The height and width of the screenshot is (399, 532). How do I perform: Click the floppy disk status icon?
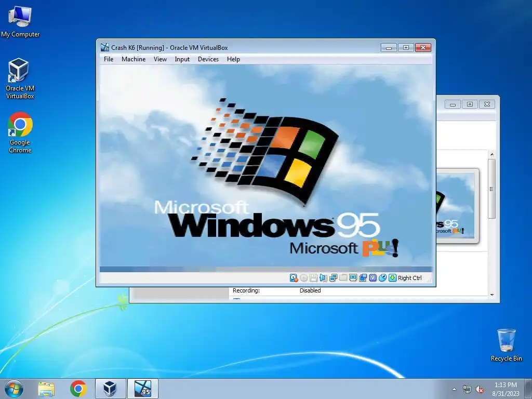click(x=313, y=278)
